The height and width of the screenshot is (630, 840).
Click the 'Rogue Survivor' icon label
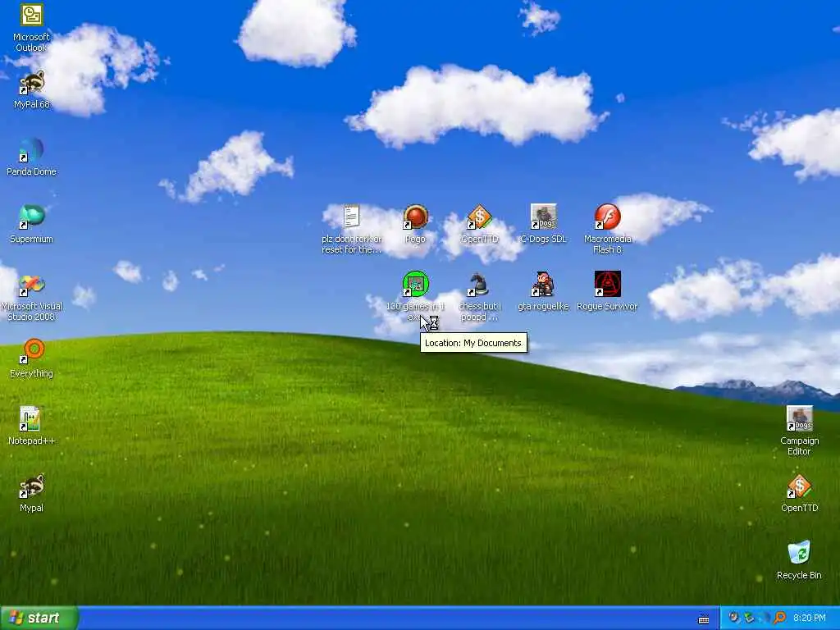[x=607, y=307]
